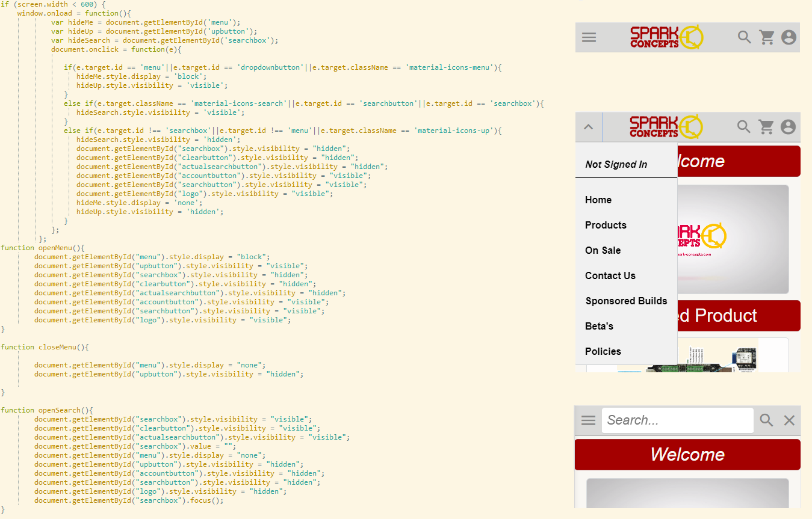Click the 'function openMenu(){' code line
The height and width of the screenshot is (519, 812).
click(x=43, y=248)
